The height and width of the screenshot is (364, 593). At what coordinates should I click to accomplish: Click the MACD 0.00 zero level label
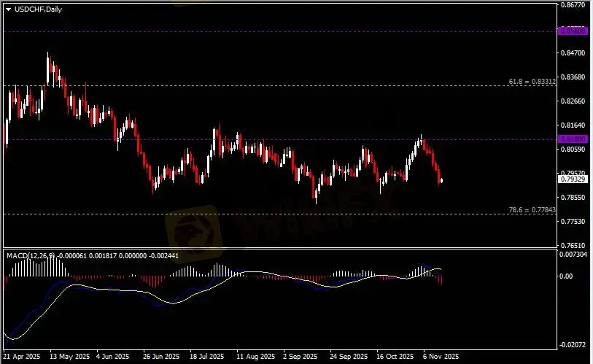click(566, 276)
